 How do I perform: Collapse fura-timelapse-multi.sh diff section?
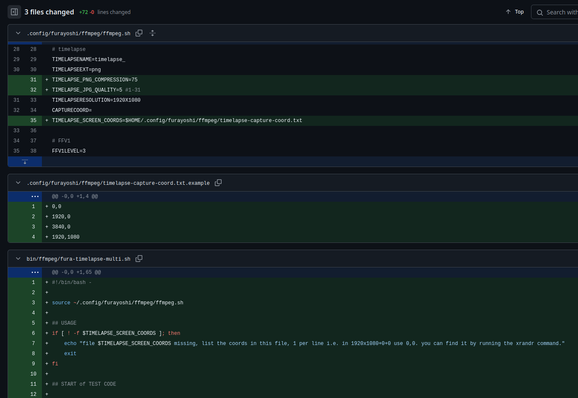18,259
